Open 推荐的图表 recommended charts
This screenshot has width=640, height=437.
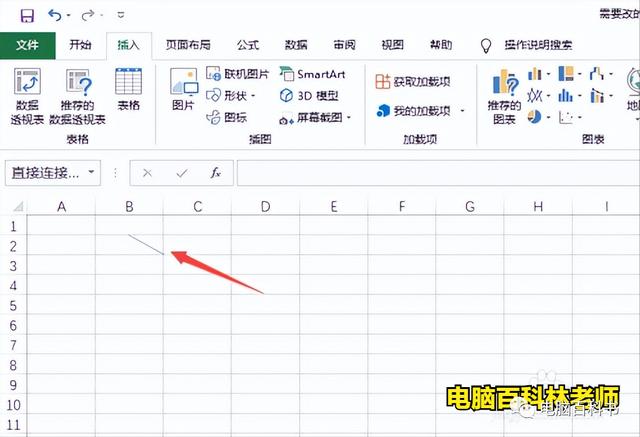504,96
